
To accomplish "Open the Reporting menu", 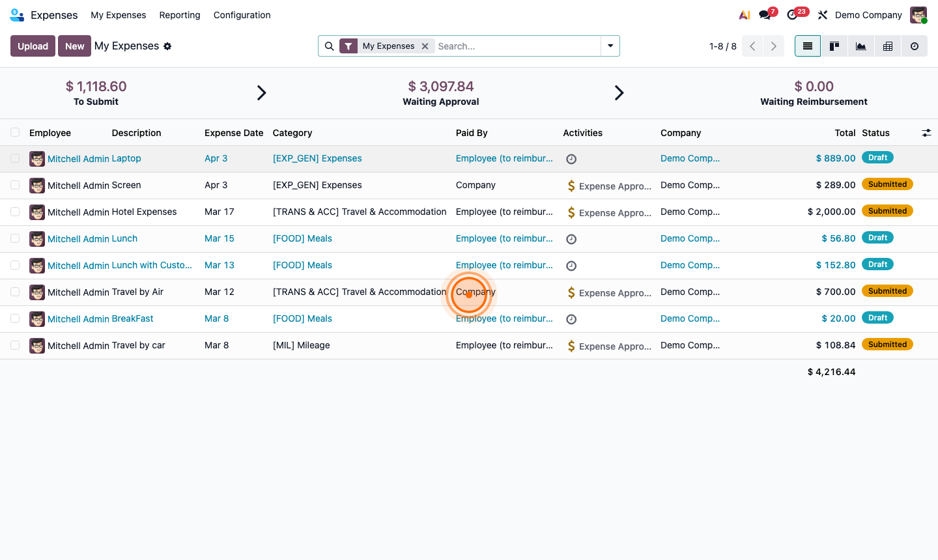I will click(x=180, y=15).
